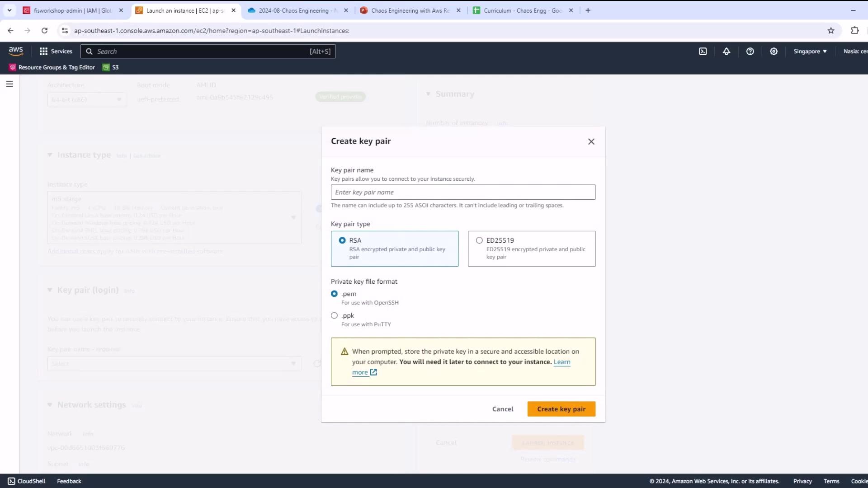Open the settings gear icon in header
868x488 pixels.
click(774, 52)
